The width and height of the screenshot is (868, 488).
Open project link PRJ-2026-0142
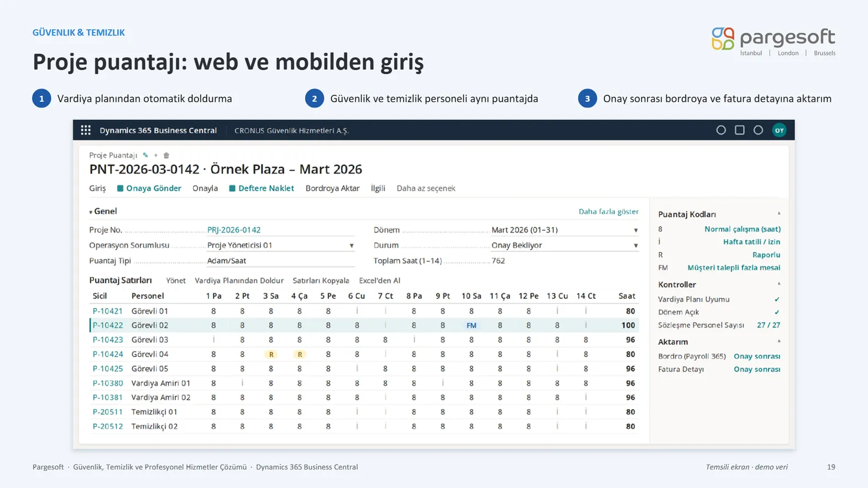(x=234, y=230)
